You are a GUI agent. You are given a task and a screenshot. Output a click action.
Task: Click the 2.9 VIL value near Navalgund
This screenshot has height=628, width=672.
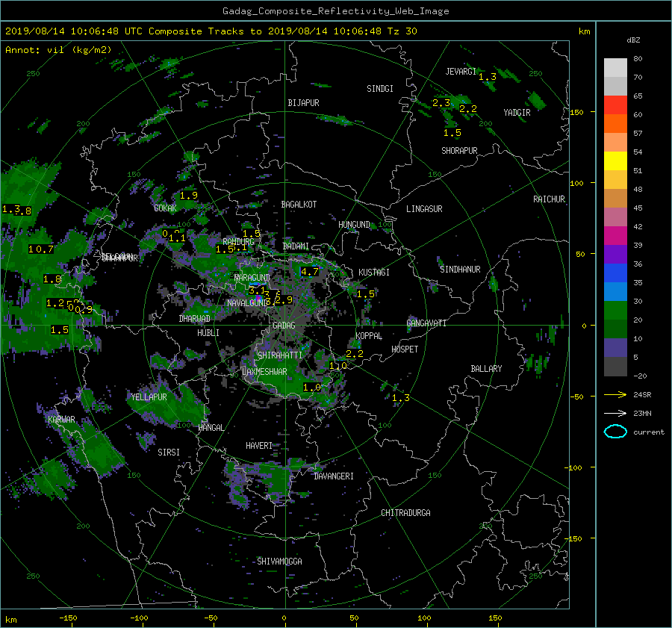coord(283,299)
